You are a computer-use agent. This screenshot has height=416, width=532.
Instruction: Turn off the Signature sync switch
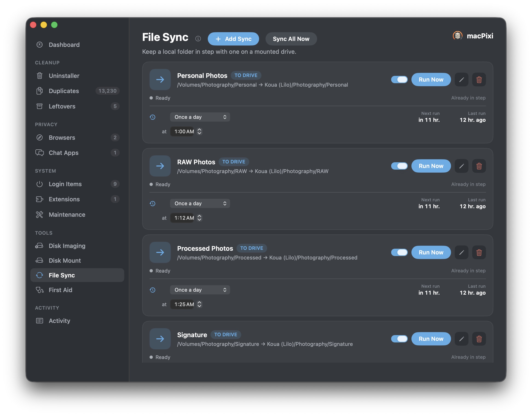click(x=399, y=339)
